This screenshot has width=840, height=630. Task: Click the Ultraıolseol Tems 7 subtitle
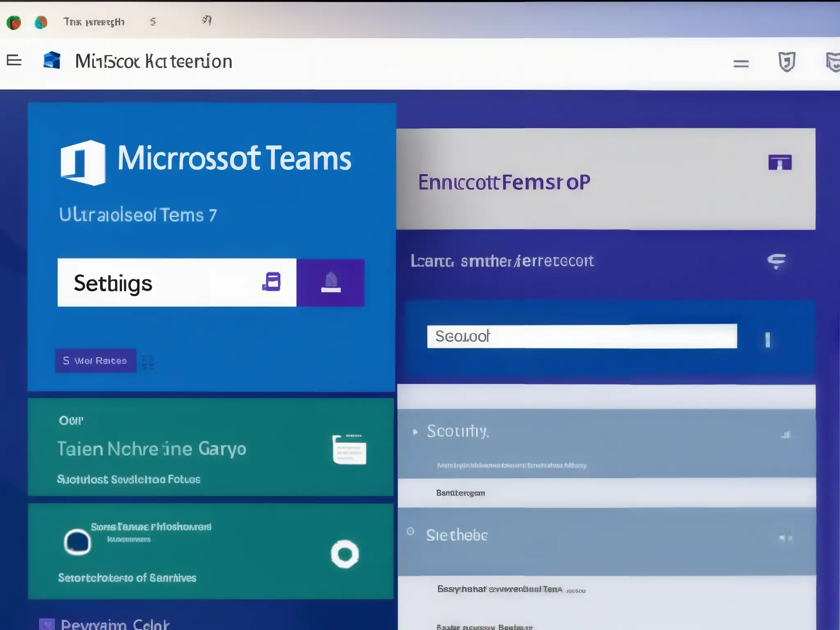pyautogui.click(x=138, y=215)
